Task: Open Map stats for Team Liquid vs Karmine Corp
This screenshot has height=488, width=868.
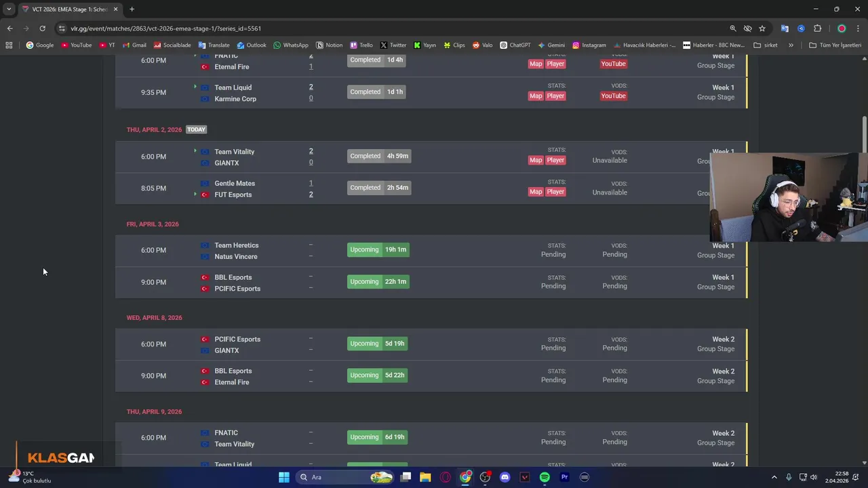Action: click(536, 96)
